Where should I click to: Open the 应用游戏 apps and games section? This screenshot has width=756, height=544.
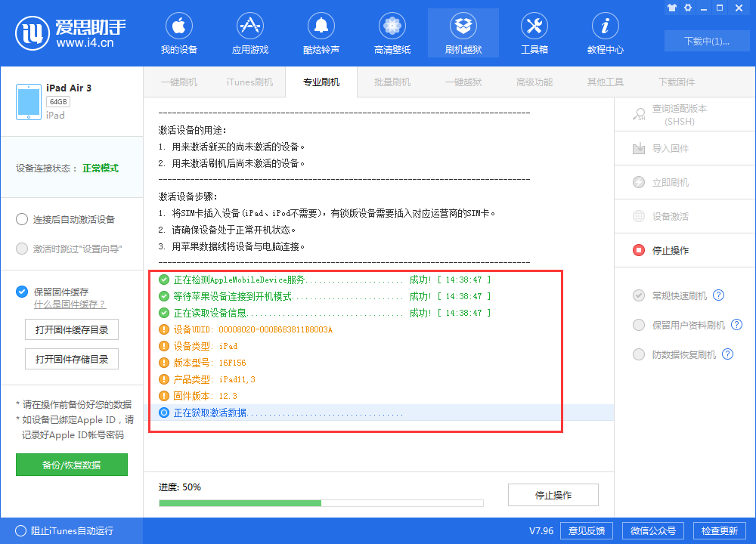249,32
